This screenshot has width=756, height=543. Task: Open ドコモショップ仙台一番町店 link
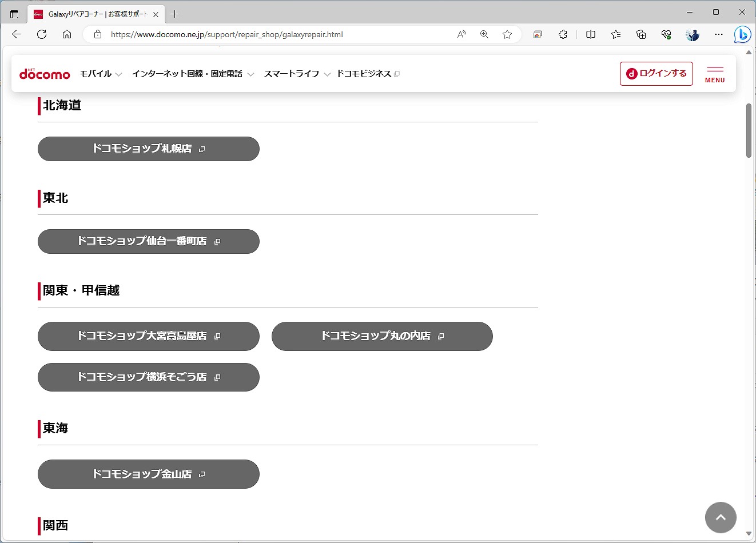tap(149, 241)
